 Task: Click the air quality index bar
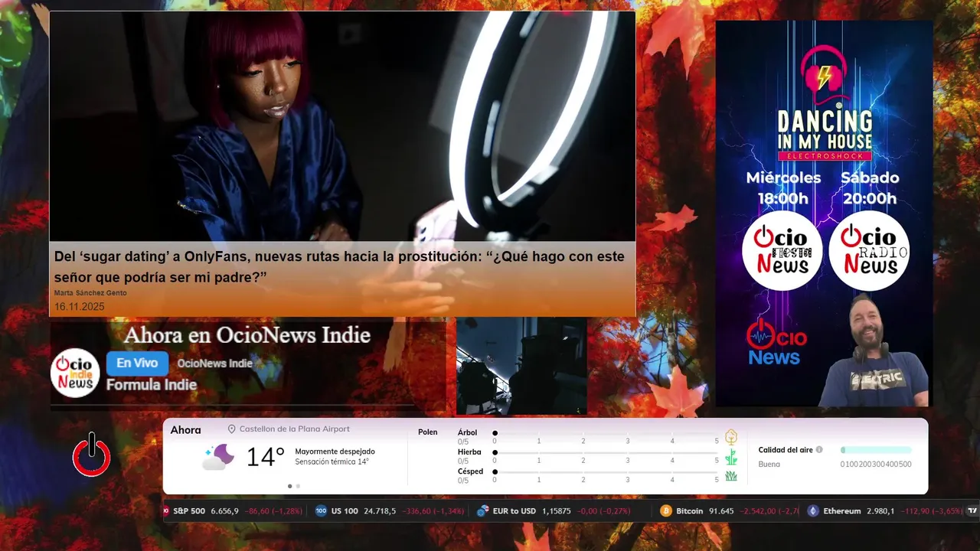click(x=876, y=450)
